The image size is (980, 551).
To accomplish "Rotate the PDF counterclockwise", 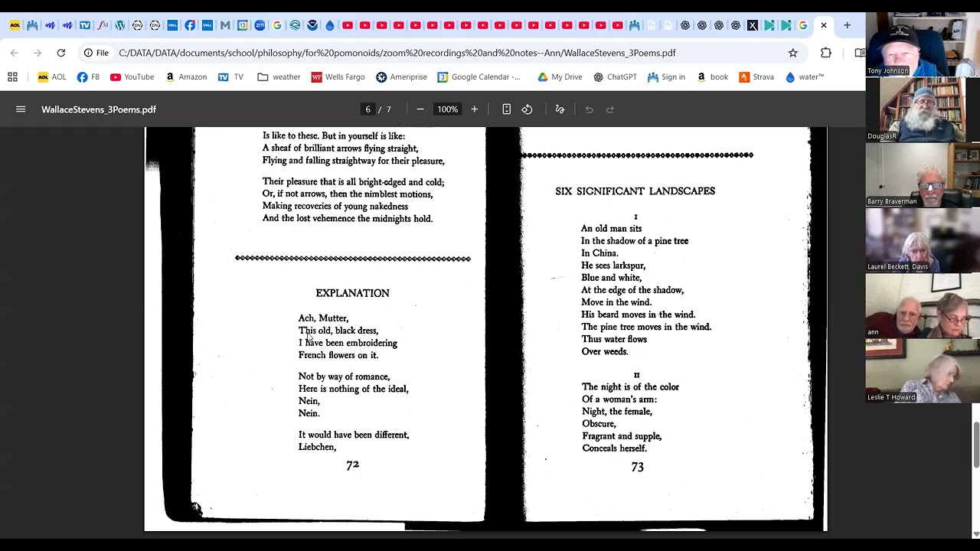I will pyautogui.click(x=527, y=109).
